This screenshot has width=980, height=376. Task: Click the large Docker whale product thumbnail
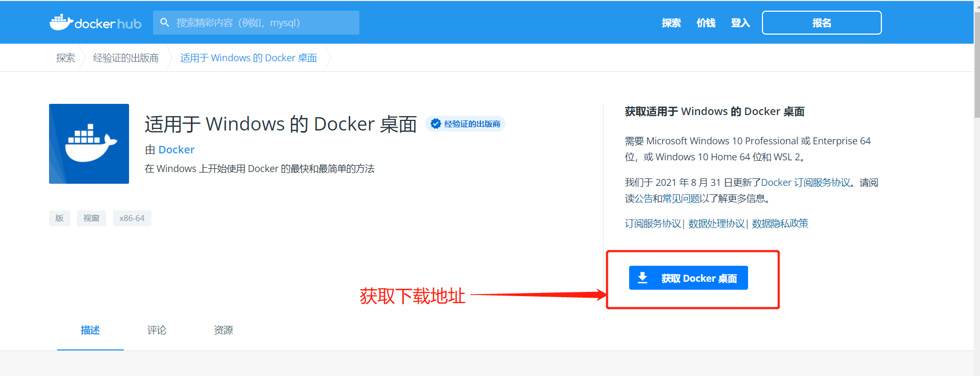(x=89, y=144)
